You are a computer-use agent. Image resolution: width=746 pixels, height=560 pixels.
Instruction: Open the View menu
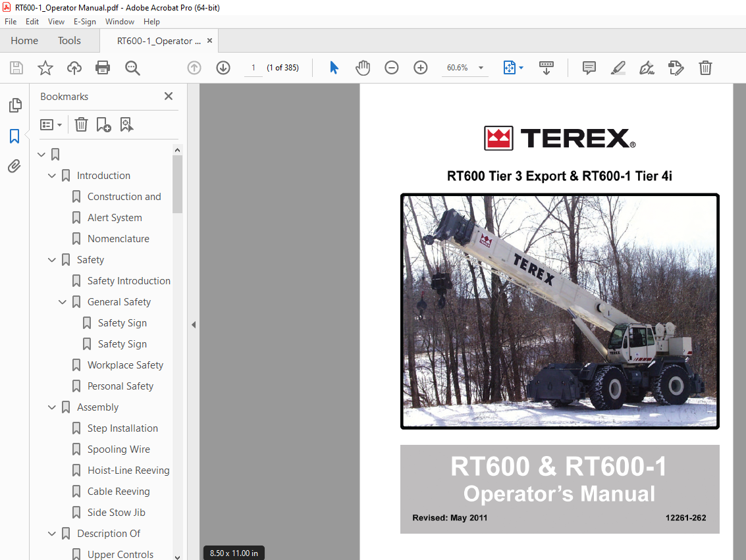coord(56,22)
